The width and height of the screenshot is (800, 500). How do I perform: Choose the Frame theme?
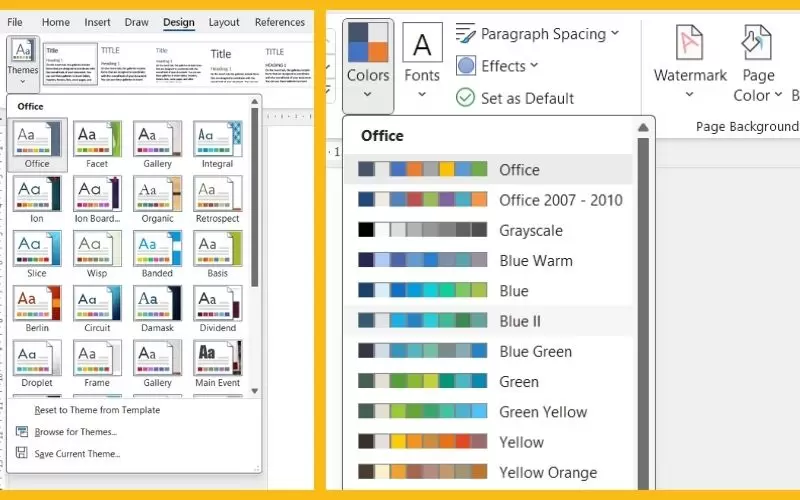tap(97, 363)
